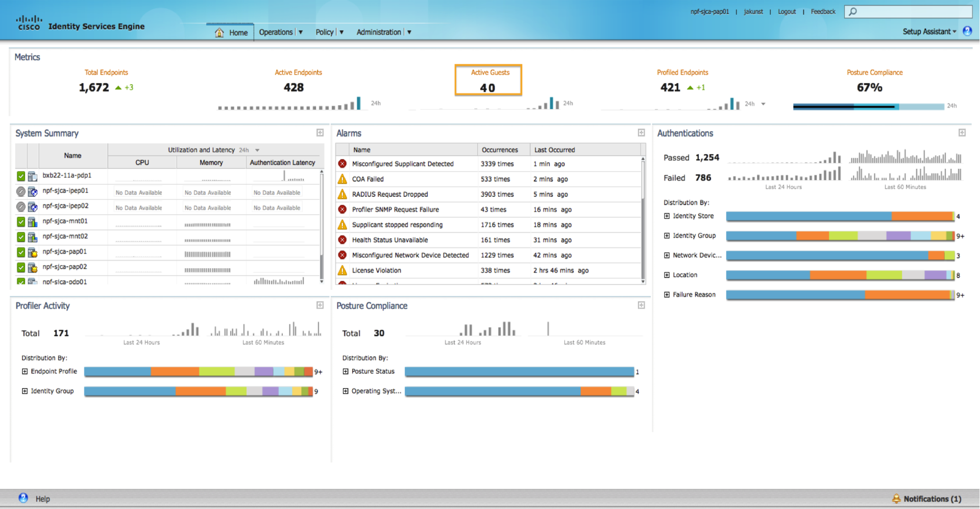
Task: Click green status check for npf-sjca-pap02
Action: point(21,267)
